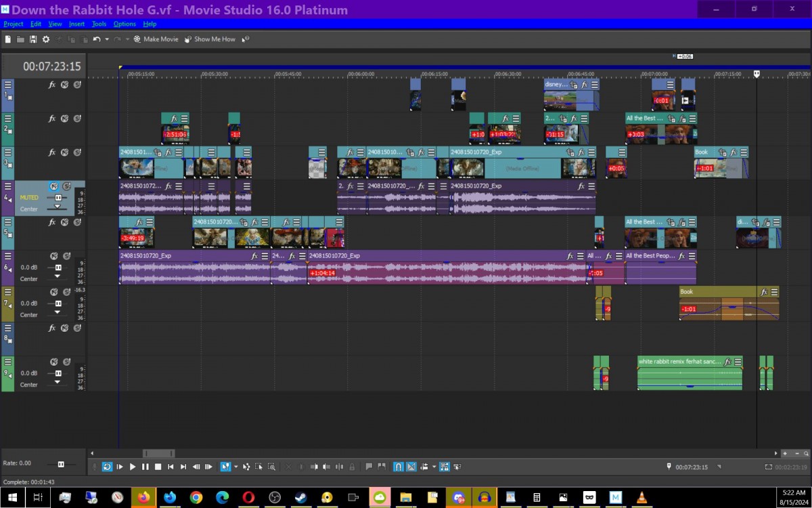The width and height of the screenshot is (812, 508).
Task: Save the project with floppy icon
Action: [33, 39]
